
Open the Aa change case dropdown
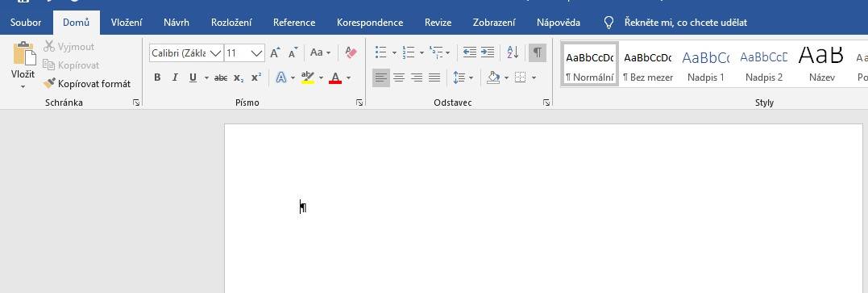tap(320, 52)
